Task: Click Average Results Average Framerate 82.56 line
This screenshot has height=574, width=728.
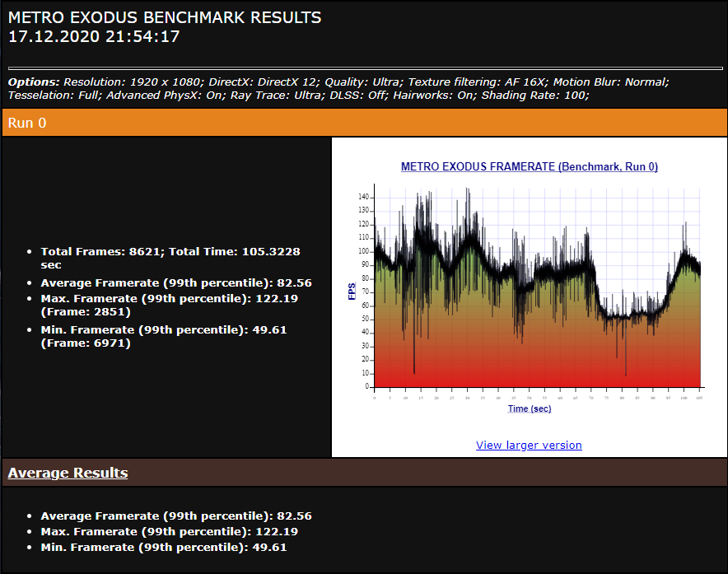Action: [176, 516]
